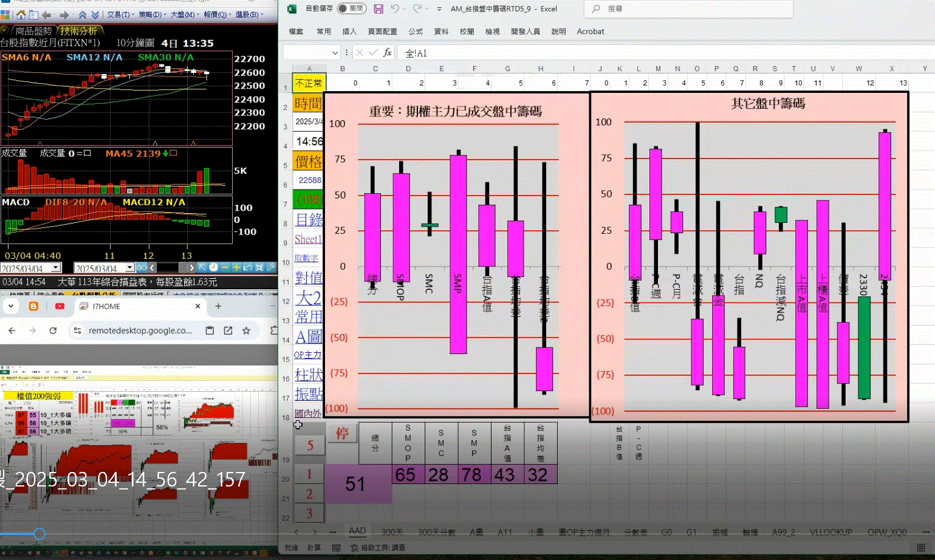
Task: Select the AAD worksheet tab
Action: click(357, 531)
